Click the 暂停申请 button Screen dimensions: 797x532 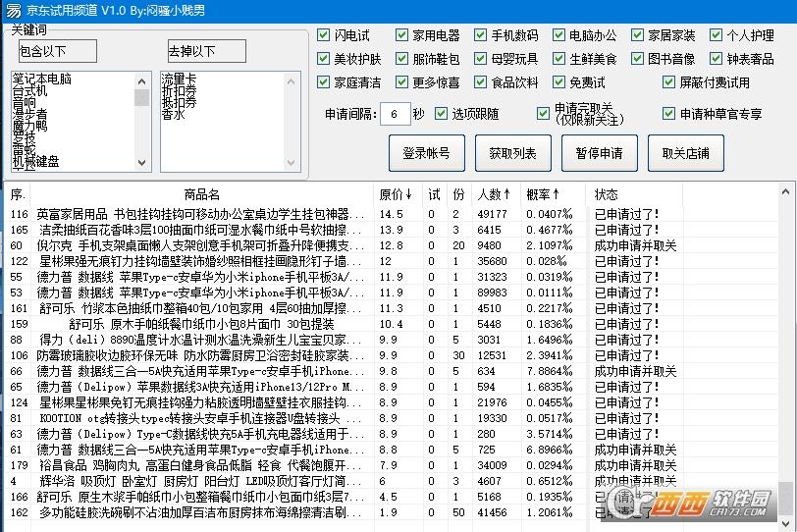(x=600, y=153)
